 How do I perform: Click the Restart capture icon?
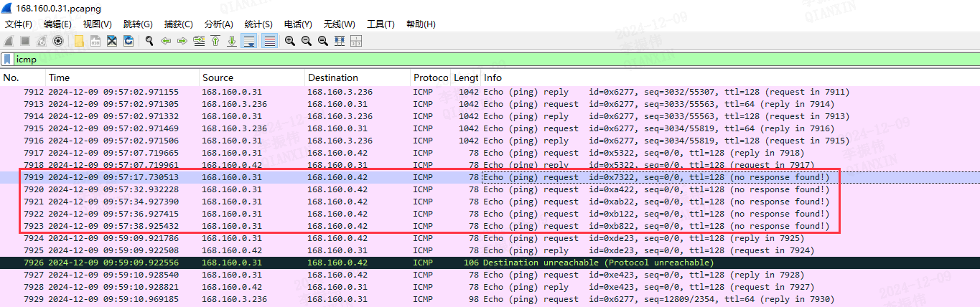coord(42,41)
